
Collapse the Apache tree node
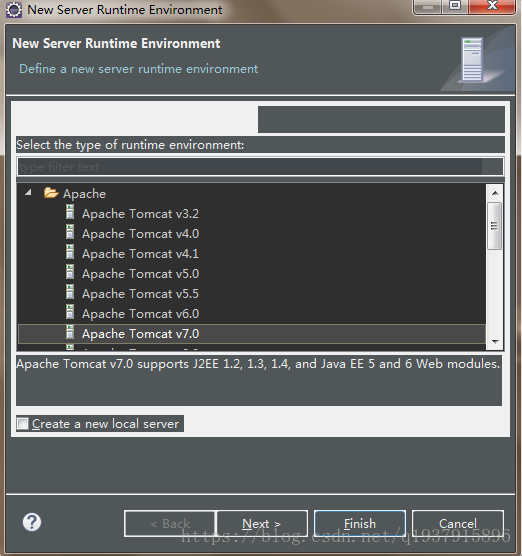[x=28, y=193]
